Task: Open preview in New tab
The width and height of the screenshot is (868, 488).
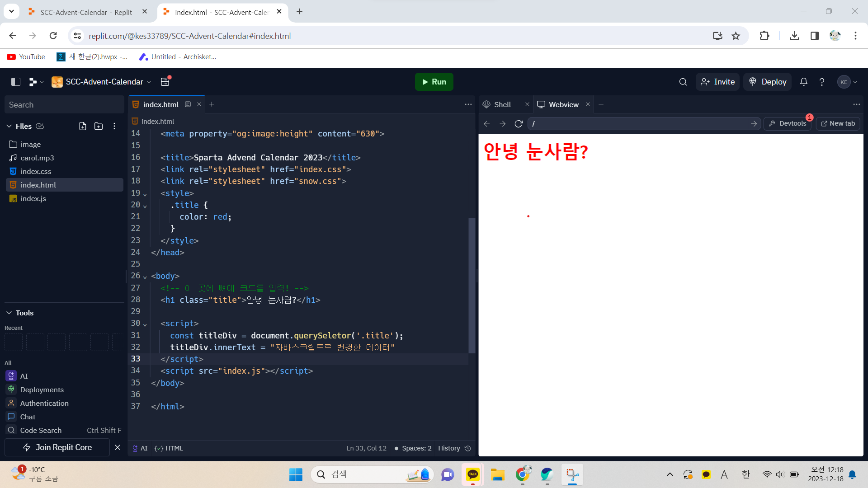Action: point(838,124)
